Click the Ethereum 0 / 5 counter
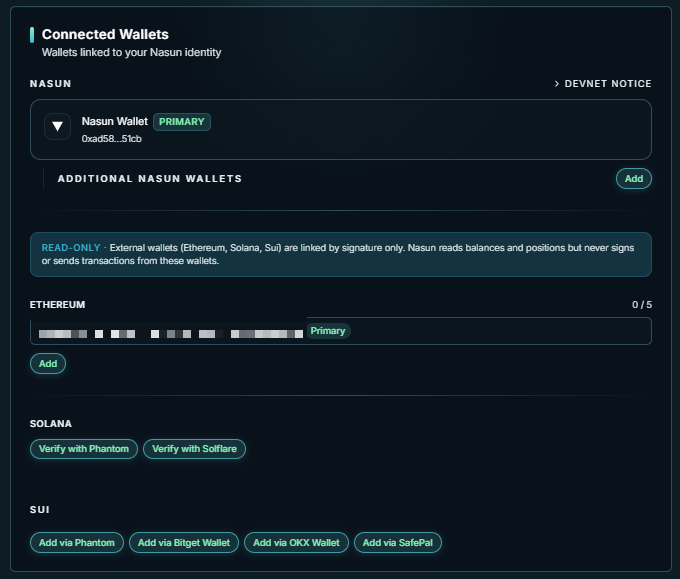680x579 pixels. tap(642, 305)
